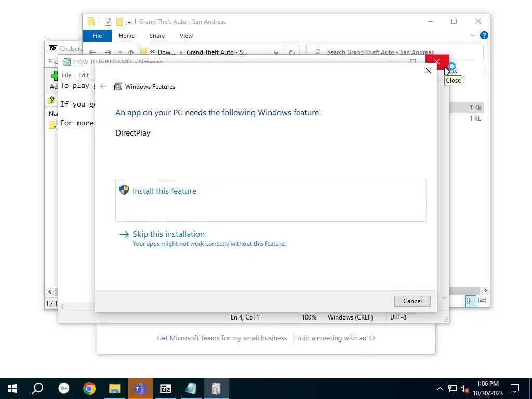Open Explorer recent locations dropdown
Screen dimensions: 532x399
pyautogui.click(x=120, y=52)
